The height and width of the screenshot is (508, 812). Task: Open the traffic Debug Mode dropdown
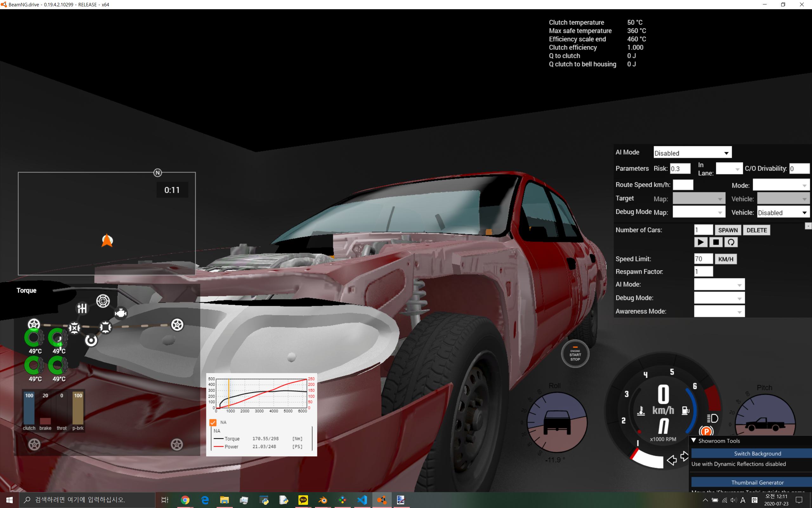coord(719,298)
